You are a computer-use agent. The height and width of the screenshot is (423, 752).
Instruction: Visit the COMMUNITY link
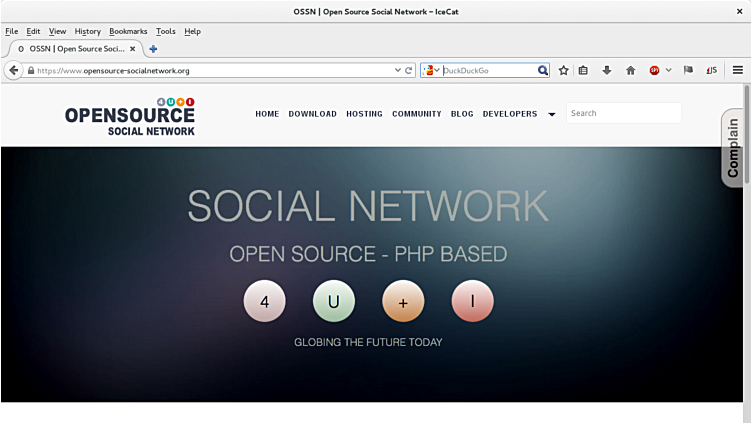[417, 114]
